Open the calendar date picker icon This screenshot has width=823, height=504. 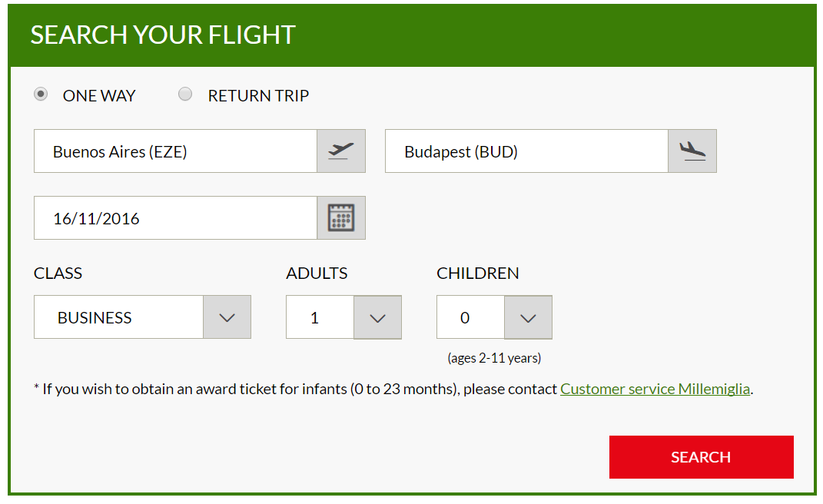coord(341,218)
